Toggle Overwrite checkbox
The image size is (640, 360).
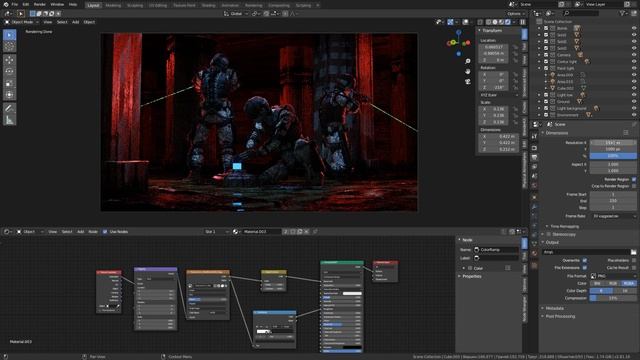pyautogui.click(x=584, y=260)
